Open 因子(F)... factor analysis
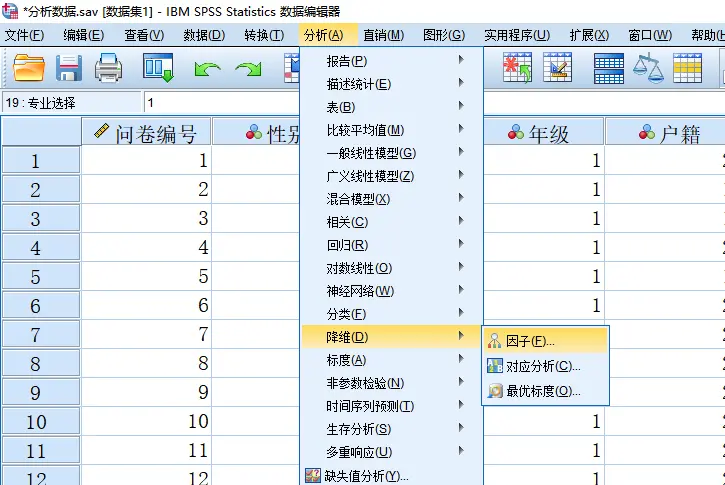725x485 pixels. 546,341
